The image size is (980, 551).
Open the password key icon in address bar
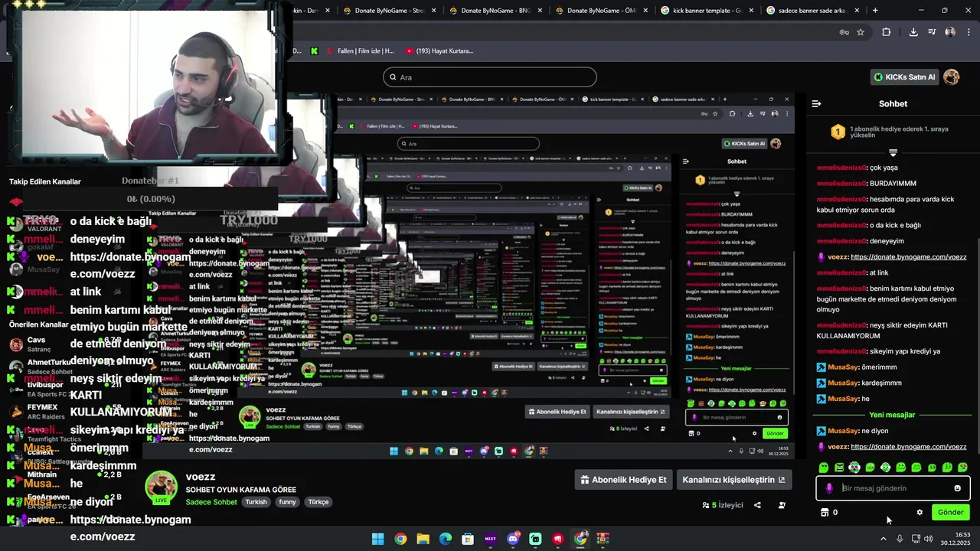click(844, 32)
